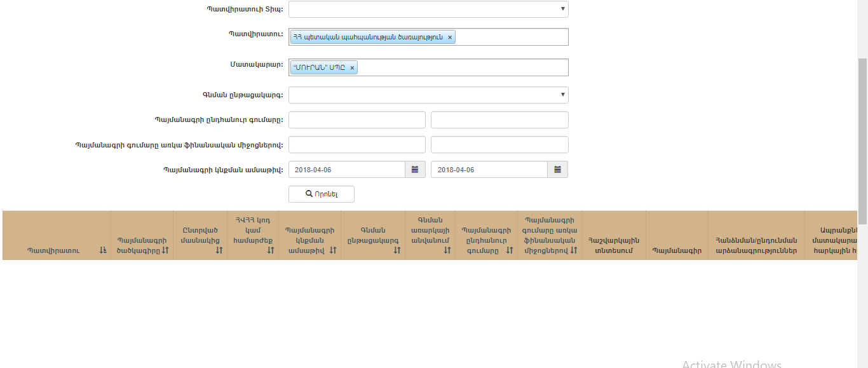Expand the Պատվիրատուի Տիպ dropdown
The height and width of the screenshot is (368, 868).
tap(428, 9)
